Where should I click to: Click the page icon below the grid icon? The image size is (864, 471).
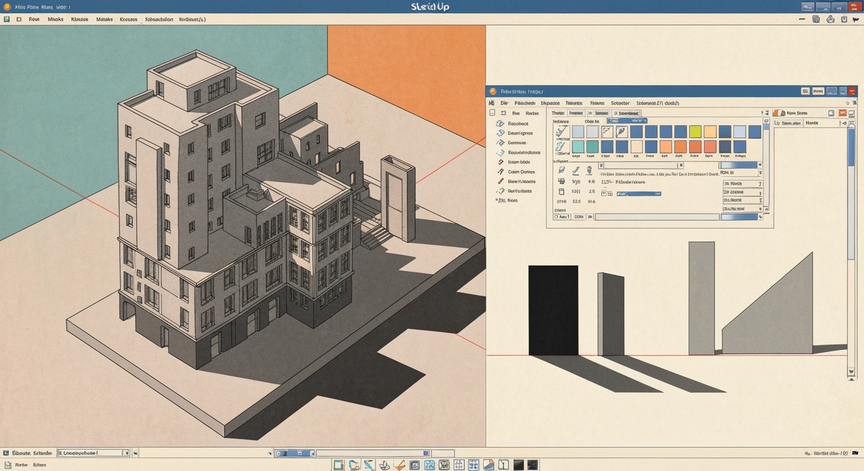pyautogui.click(x=561, y=192)
